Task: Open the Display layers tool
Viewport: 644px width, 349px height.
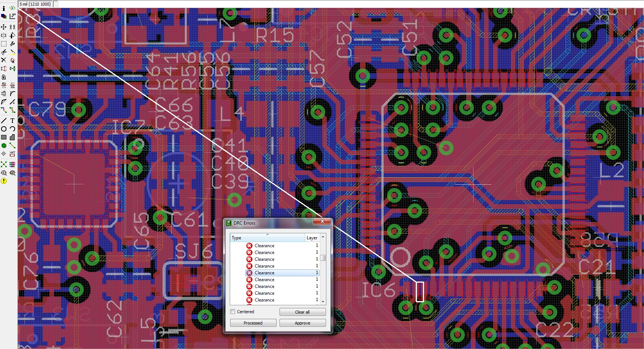Action: [x=3, y=16]
